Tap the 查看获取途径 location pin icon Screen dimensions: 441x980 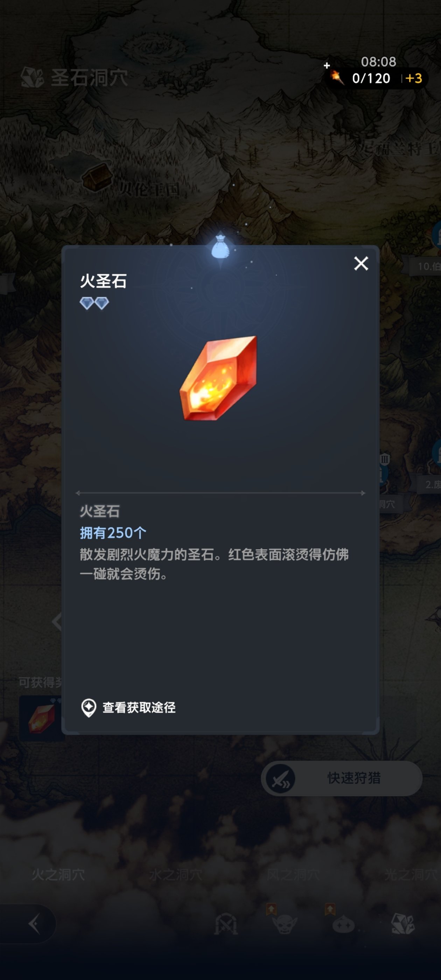[89, 708]
